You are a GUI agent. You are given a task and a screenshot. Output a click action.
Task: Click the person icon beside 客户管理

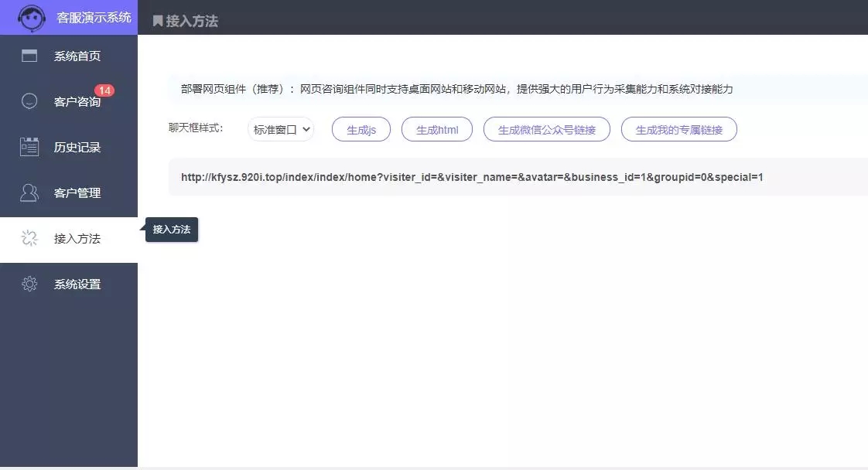(29, 192)
